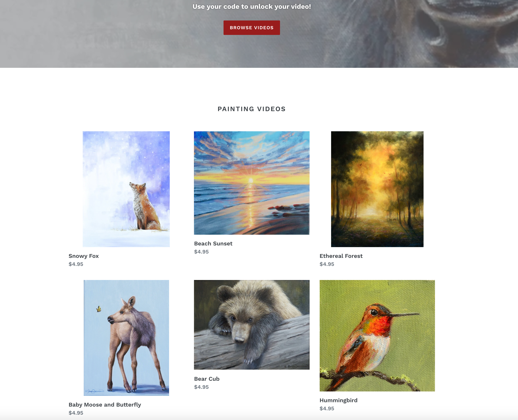The width and height of the screenshot is (518, 420).
Task: Click the Browse Videos button
Action: click(252, 28)
